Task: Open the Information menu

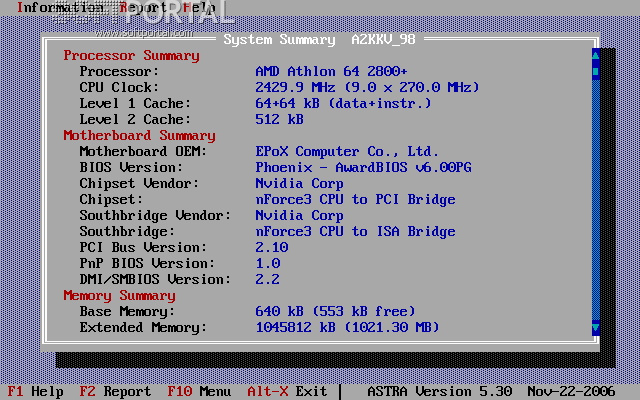Action: tap(60, 7)
